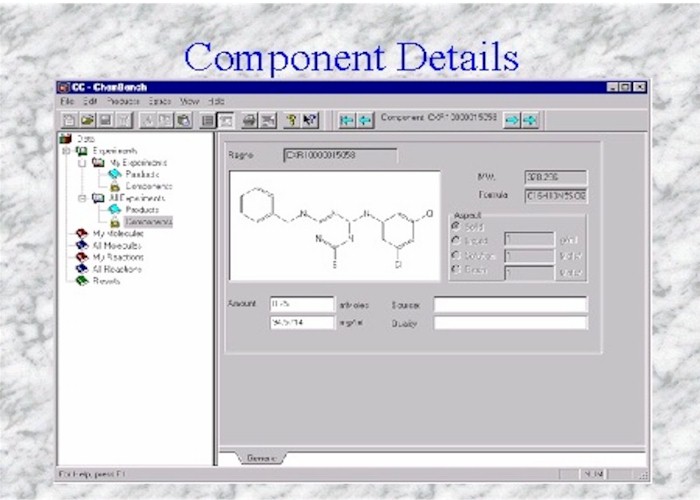
Task: Click the Source input field
Action: (510, 304)
